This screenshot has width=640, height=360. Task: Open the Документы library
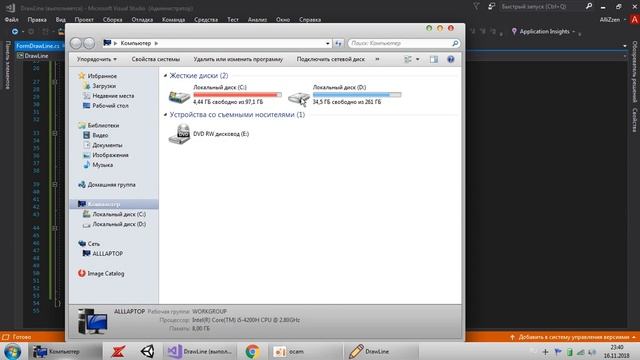[x=107, y=145]
